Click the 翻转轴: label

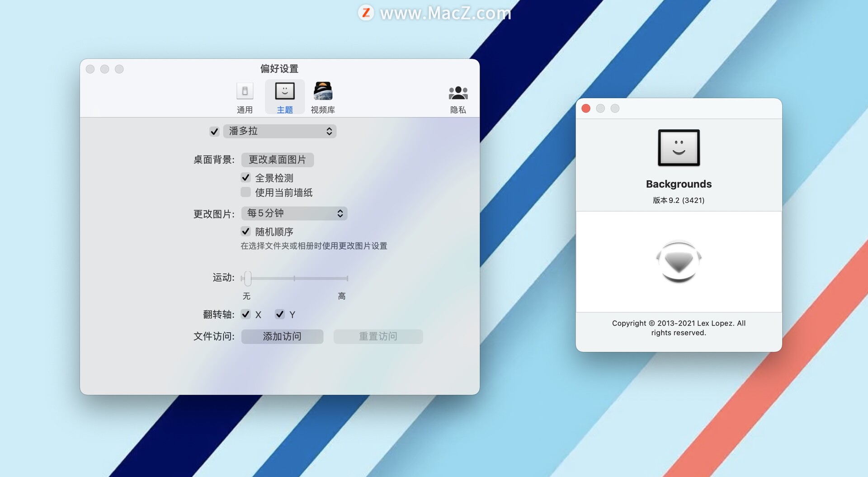click(x=219, y=315)
